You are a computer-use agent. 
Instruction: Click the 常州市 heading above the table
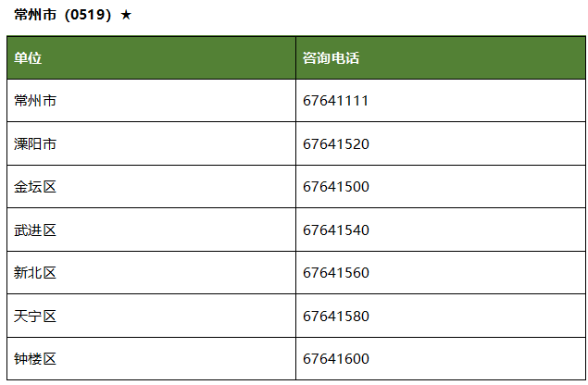point(35,16)
